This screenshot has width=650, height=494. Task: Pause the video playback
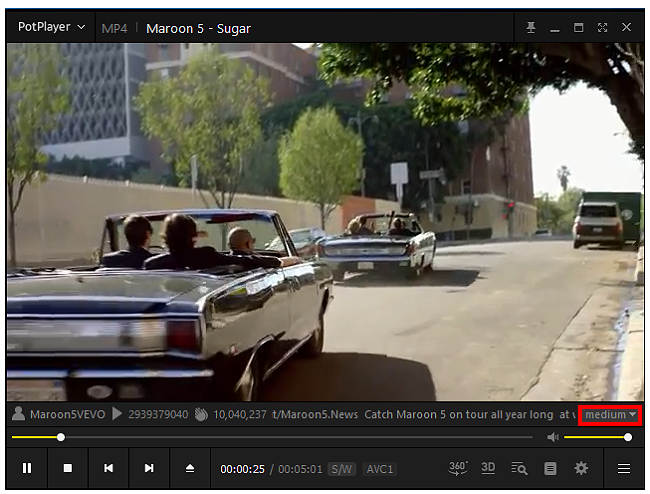pos(27,468)
